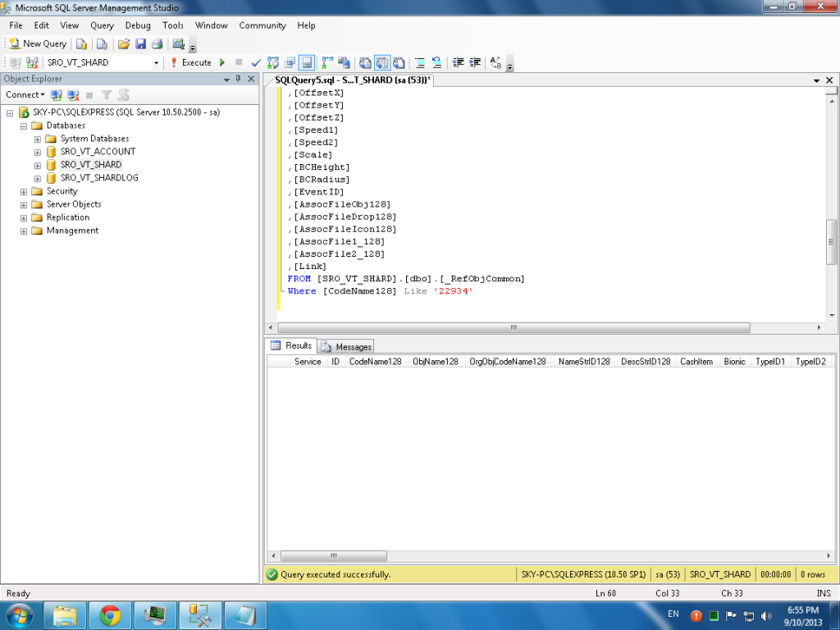Click the Change Connection icon

(x=32, y=62)
